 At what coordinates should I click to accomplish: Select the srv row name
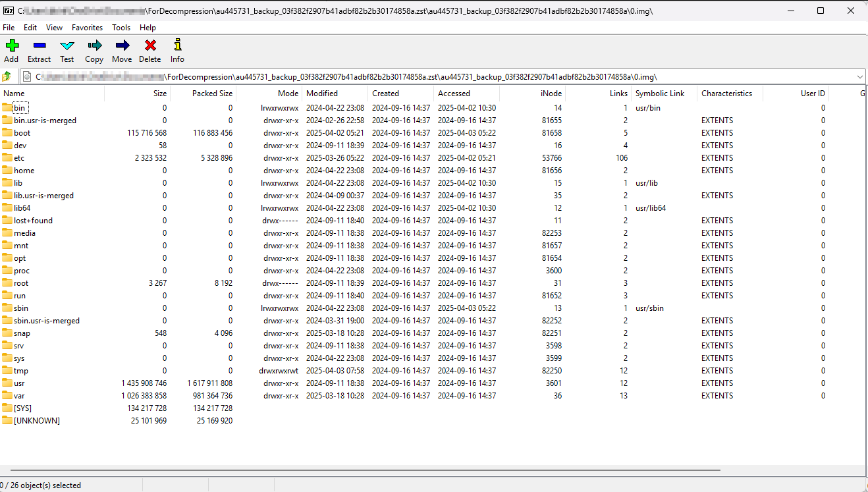19,346
